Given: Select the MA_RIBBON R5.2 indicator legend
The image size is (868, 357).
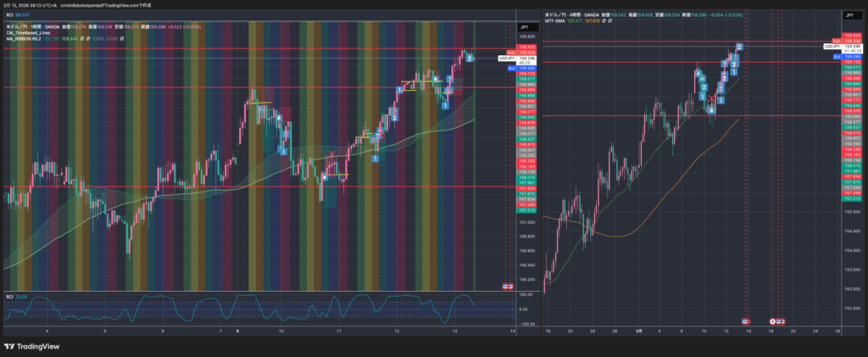Looking at the screenshot, I should (x=24, y=40).
